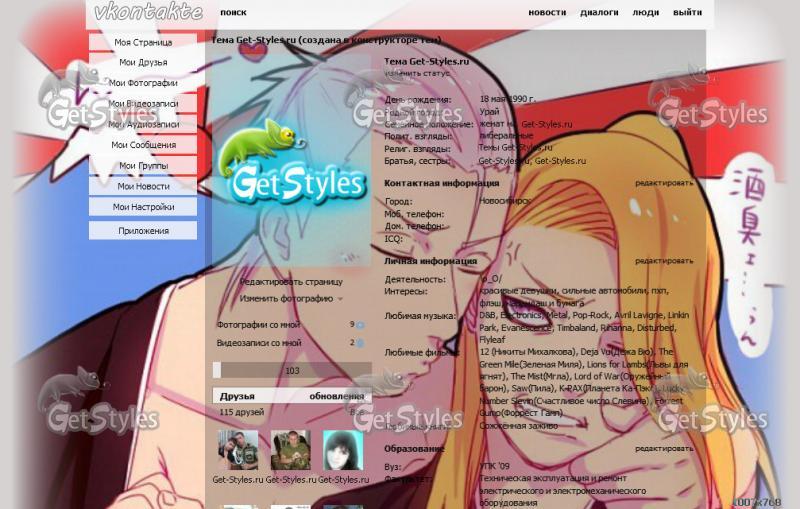Click новости in the top navigation
The width and height of the screenshot is (800, 509).
[547, 13]
